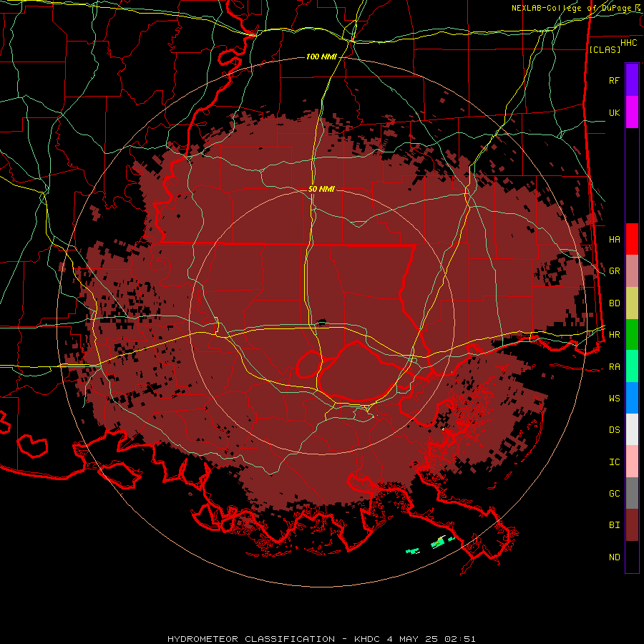This screenshot has width=644, height=644.
Task: Click the GC legend label
Action: coord(615,494)
